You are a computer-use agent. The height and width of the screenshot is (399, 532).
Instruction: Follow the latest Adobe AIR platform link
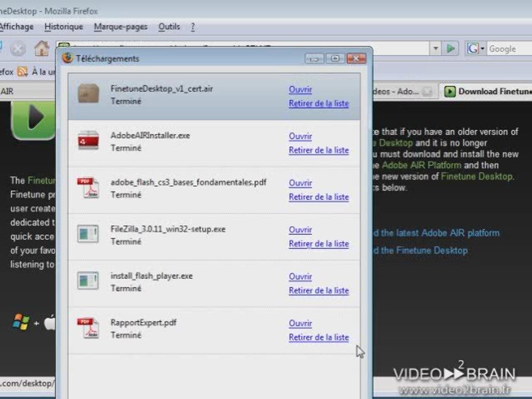click(436, 233)
